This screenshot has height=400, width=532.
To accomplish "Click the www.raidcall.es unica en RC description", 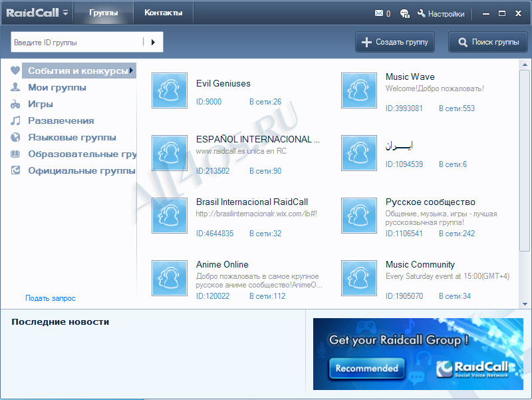I will [241, 151].
